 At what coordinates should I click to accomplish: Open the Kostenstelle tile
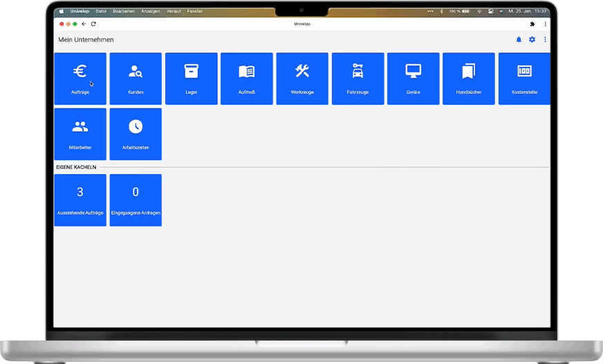tap(524, 79)
